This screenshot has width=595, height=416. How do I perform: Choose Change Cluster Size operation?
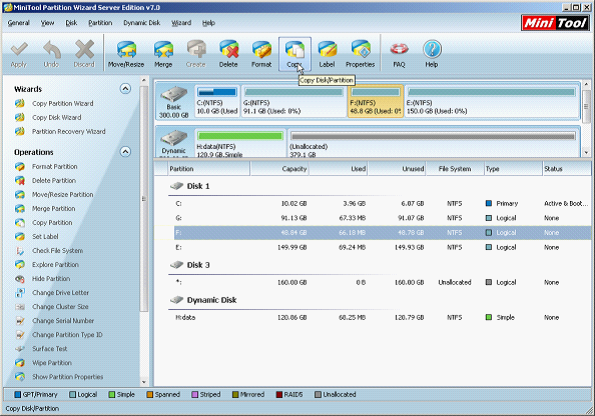click(60, 307)
